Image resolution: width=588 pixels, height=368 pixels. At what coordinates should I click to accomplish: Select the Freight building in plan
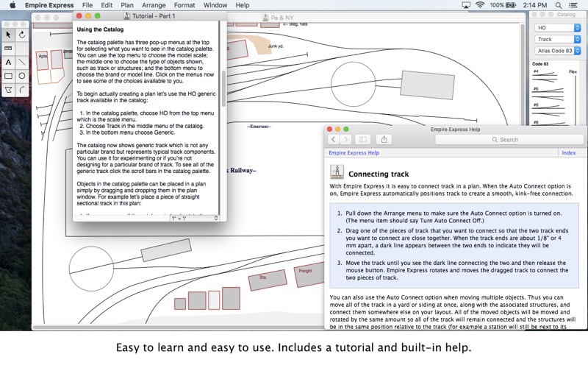(309, 273)
